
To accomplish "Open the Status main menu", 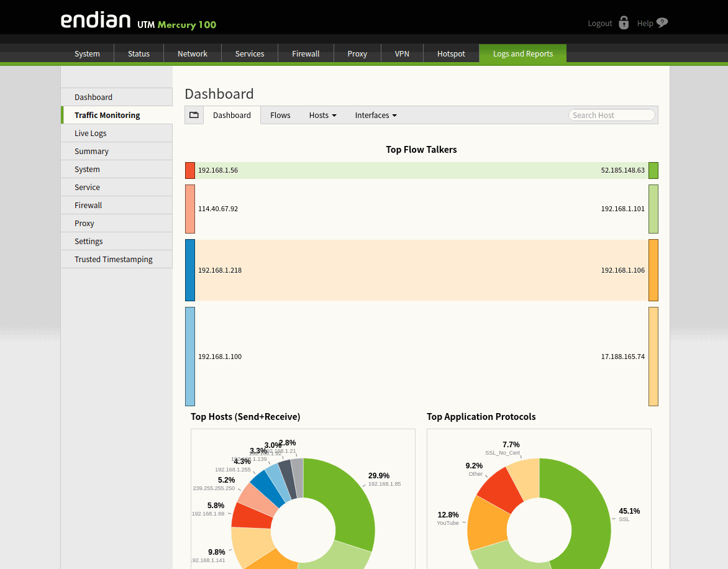I will coord(139,53).
